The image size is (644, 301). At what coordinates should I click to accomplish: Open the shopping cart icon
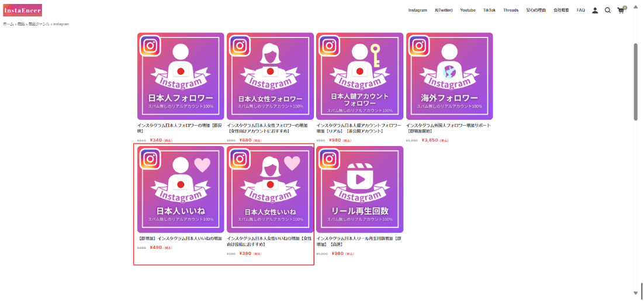coord(621,11)
